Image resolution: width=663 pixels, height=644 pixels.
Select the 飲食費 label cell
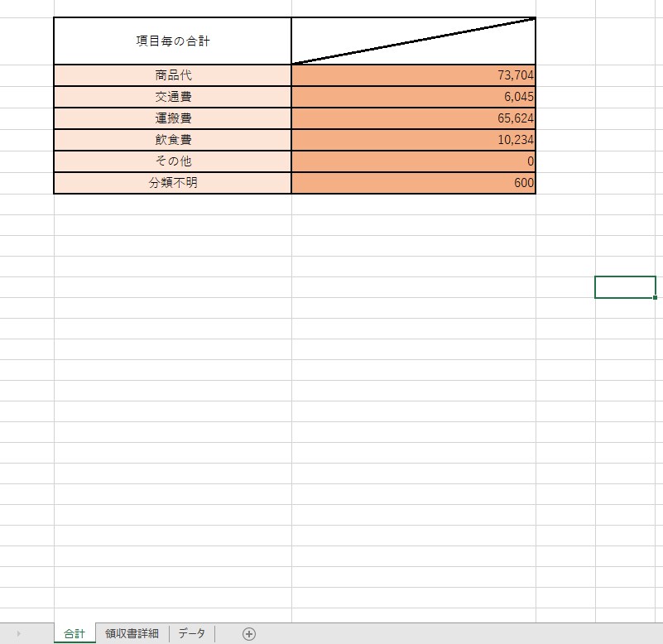[x=172, y=140]
